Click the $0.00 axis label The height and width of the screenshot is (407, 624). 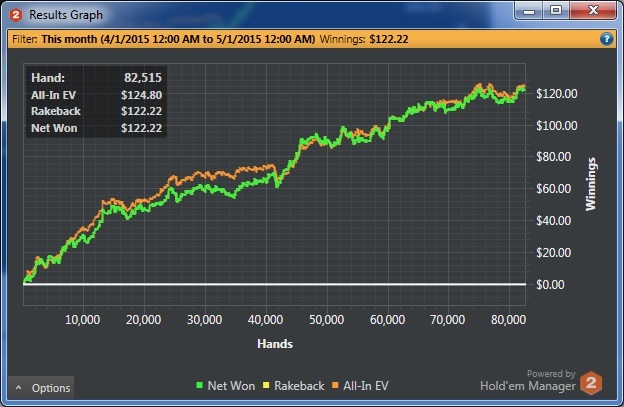click(x=550, y=285)
